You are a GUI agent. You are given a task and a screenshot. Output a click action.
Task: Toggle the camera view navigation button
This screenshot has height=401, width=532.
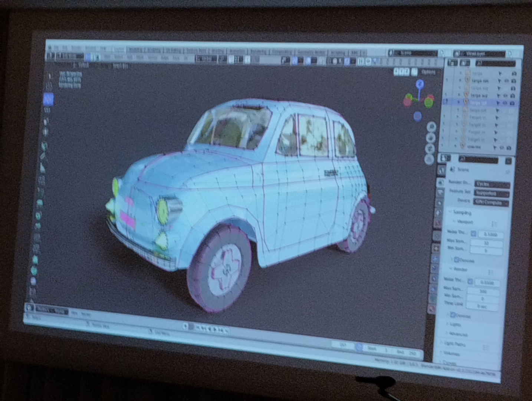click(430, 149)
